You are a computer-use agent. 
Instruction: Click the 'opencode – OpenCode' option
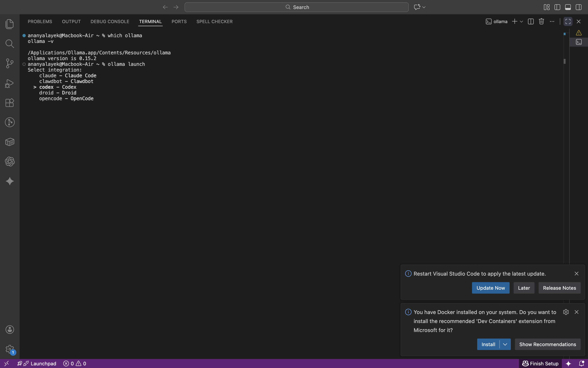tap(66, 98)
